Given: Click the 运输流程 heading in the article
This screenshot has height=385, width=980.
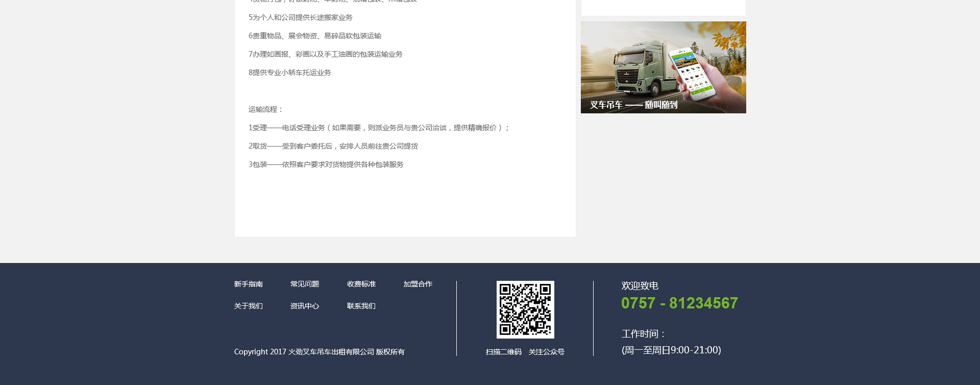Looking at the screenshot, I should (265, 109).
